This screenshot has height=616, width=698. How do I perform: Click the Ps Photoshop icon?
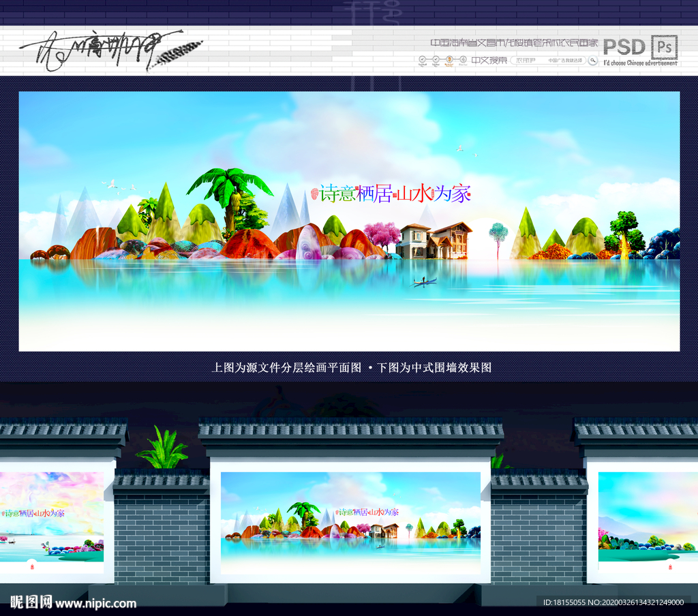[664, 46]
